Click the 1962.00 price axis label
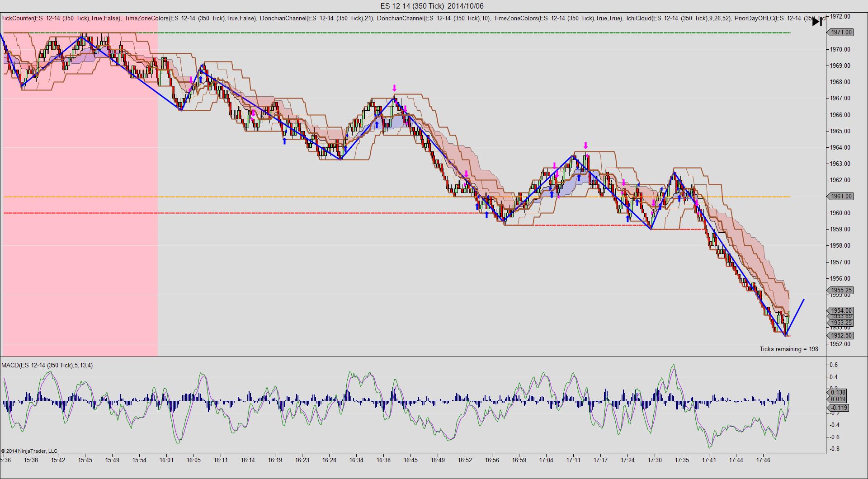 (840, 180)
